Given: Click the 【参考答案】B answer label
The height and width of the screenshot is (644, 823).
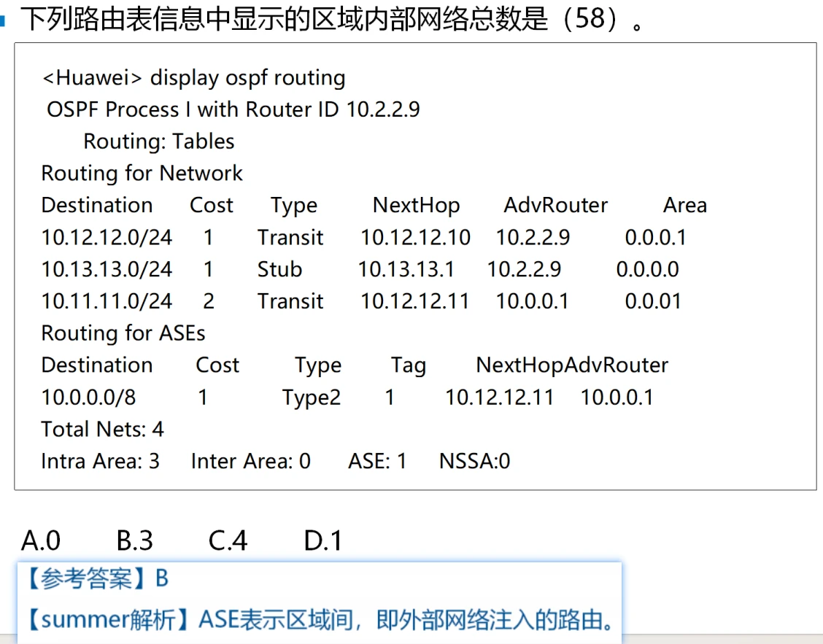Looking at the screenshot, I should (98, 579).
